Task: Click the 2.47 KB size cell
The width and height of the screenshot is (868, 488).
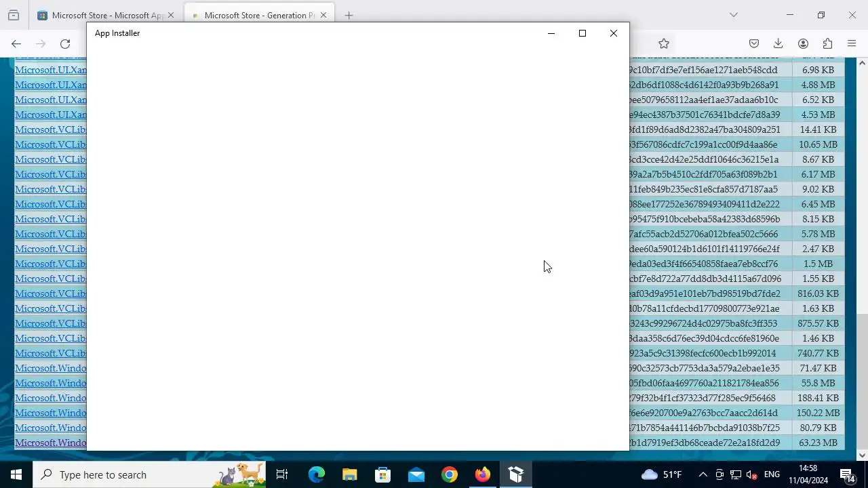Action: pos(818,249)
